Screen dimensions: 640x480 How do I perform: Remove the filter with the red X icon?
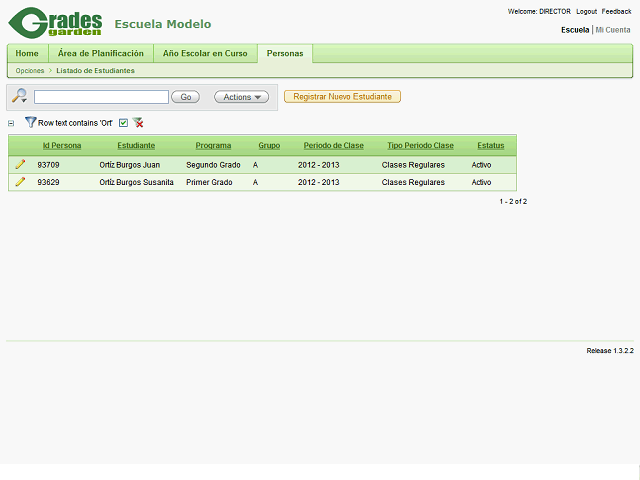tap(138, 123)
